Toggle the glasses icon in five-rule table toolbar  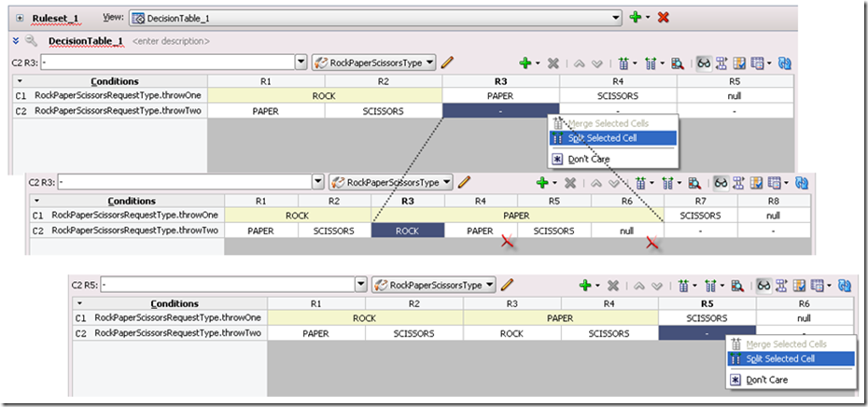click(x=704, y=63)
